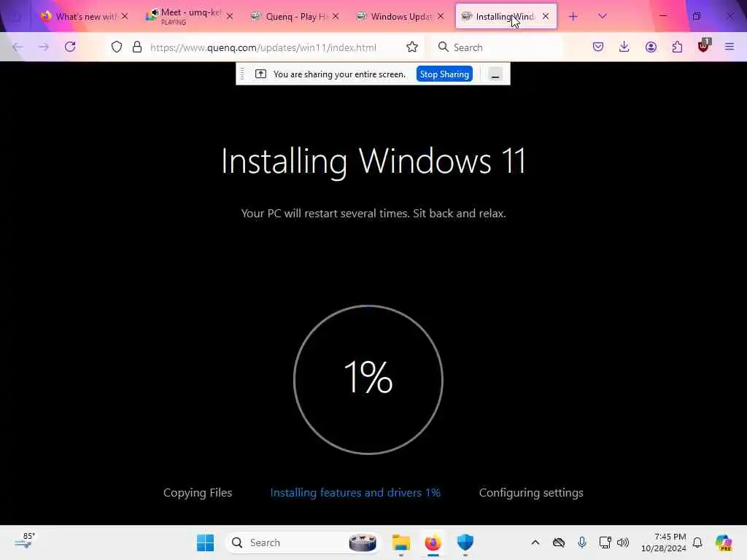Click Installing features and drivers 1% label

pyautogui.click(x=355, y=492)
